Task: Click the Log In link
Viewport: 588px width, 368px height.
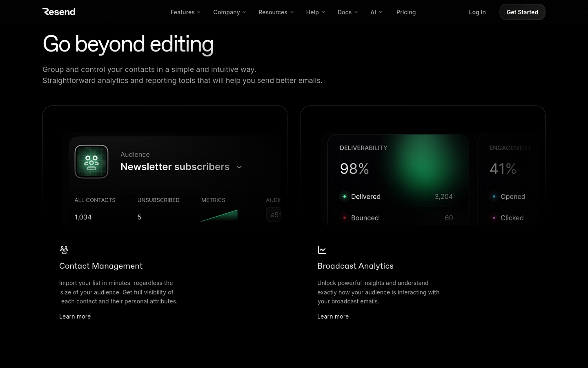Action: pos(477,12)
